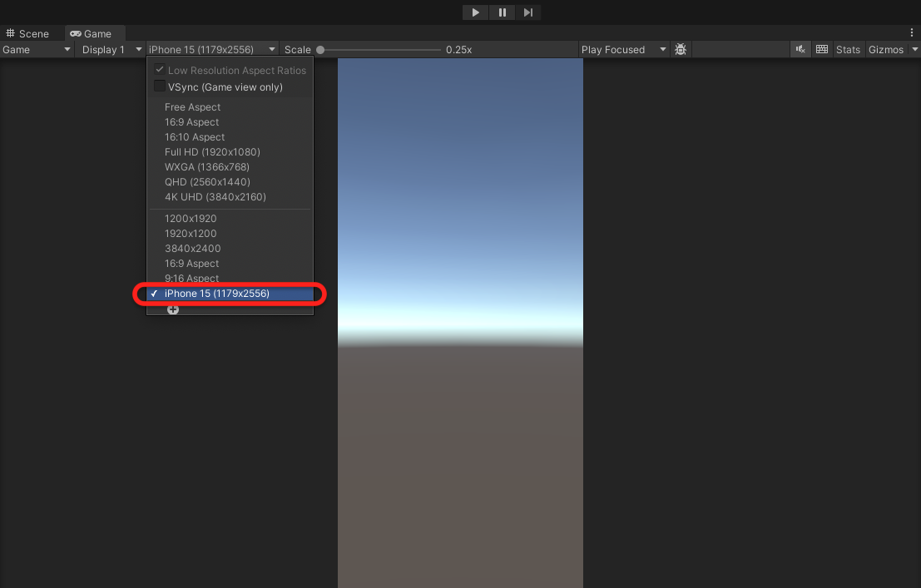Screen dimensions: 921x588
Task: Add new resolution with plus icon
Action: pos(173,309)
